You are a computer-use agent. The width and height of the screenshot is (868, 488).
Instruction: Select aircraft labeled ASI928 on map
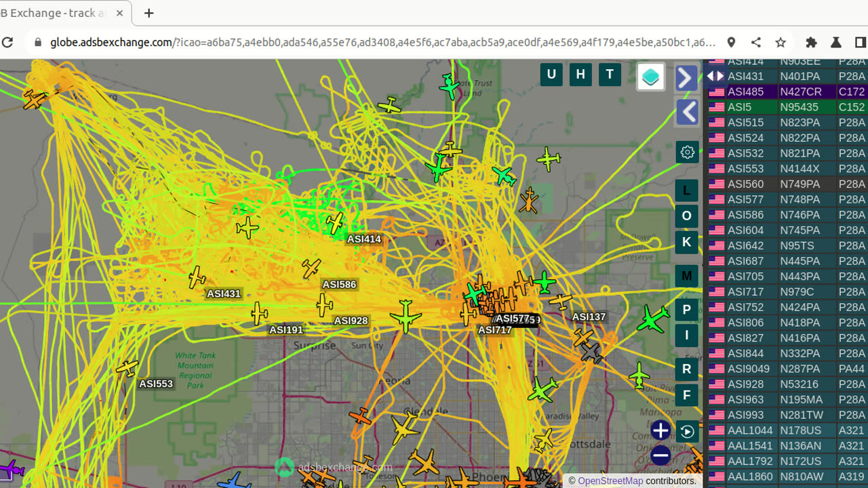(x=324, y=305)
